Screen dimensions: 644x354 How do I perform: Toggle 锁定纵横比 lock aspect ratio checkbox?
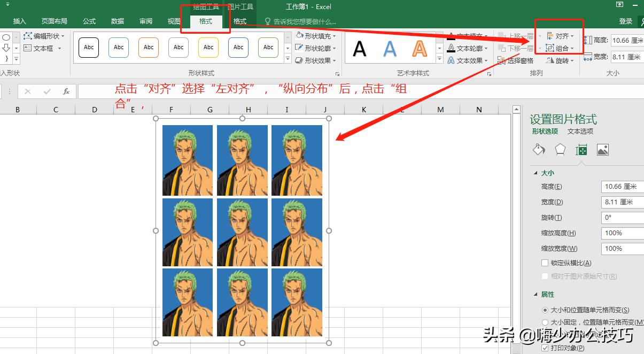pyautogui.click(x=545, y=263)
